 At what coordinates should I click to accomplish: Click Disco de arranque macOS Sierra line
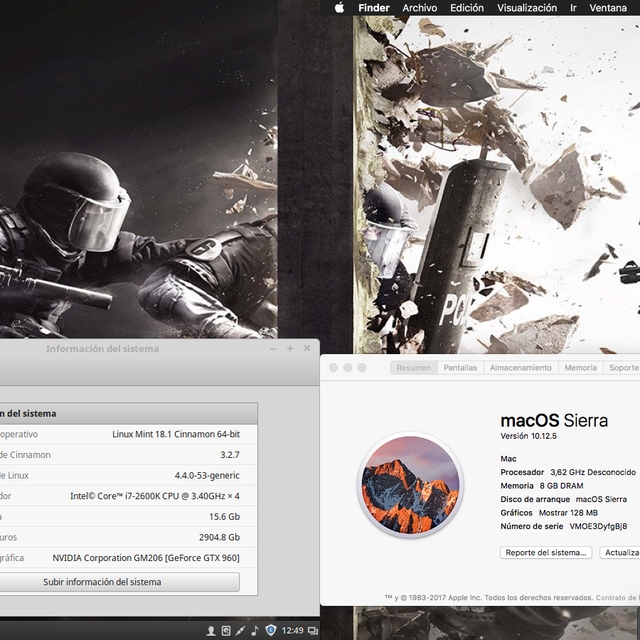(564, 499)
